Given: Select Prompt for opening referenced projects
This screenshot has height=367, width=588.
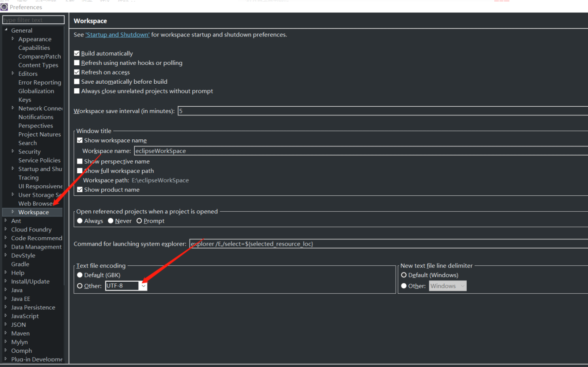Looking at the screenshot, I should [x=139, y=221].
